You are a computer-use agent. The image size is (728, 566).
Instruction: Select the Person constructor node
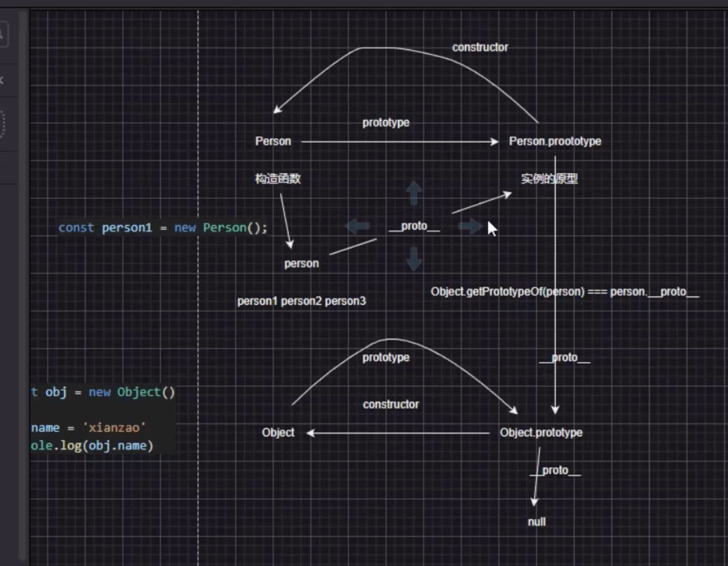click(x=273, y=141)
